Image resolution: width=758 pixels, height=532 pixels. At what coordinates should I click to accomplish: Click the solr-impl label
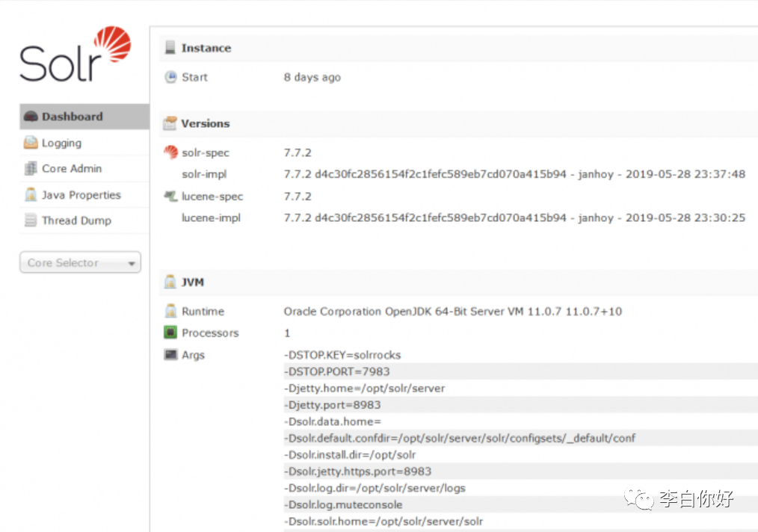(x=204, y=174)
